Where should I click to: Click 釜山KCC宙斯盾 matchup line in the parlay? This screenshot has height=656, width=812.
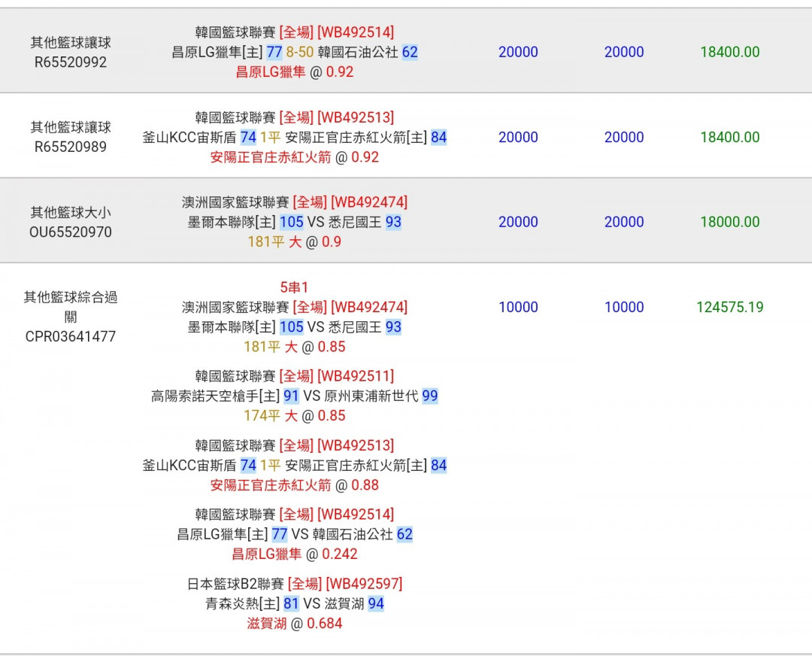(x=294, y=466)
